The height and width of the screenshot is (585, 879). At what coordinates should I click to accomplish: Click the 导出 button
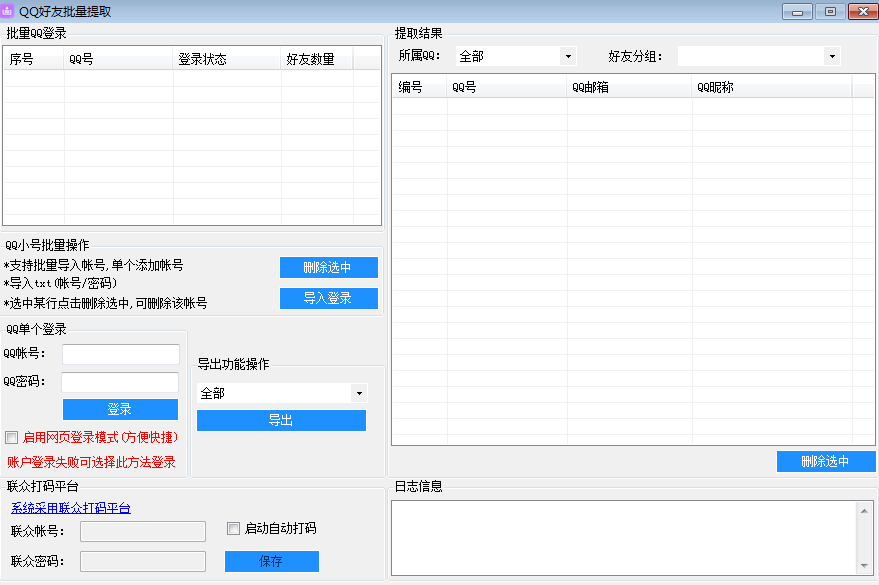(281, 420)
